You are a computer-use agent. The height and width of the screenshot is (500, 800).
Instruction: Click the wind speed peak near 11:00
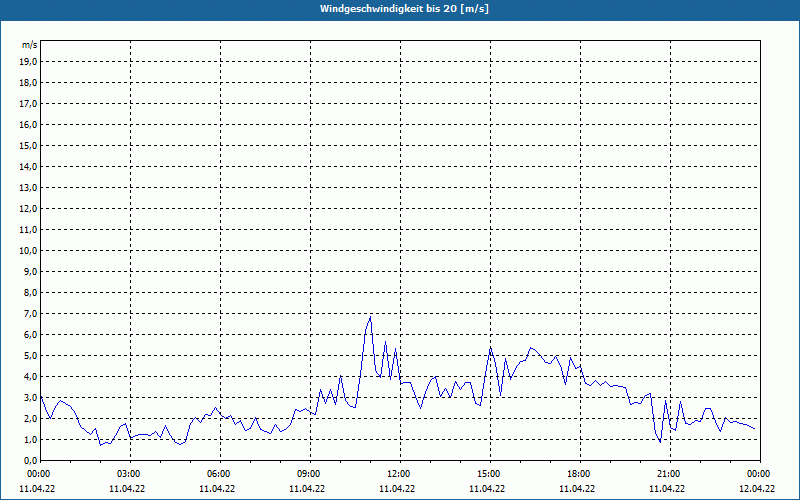[370, 317]
